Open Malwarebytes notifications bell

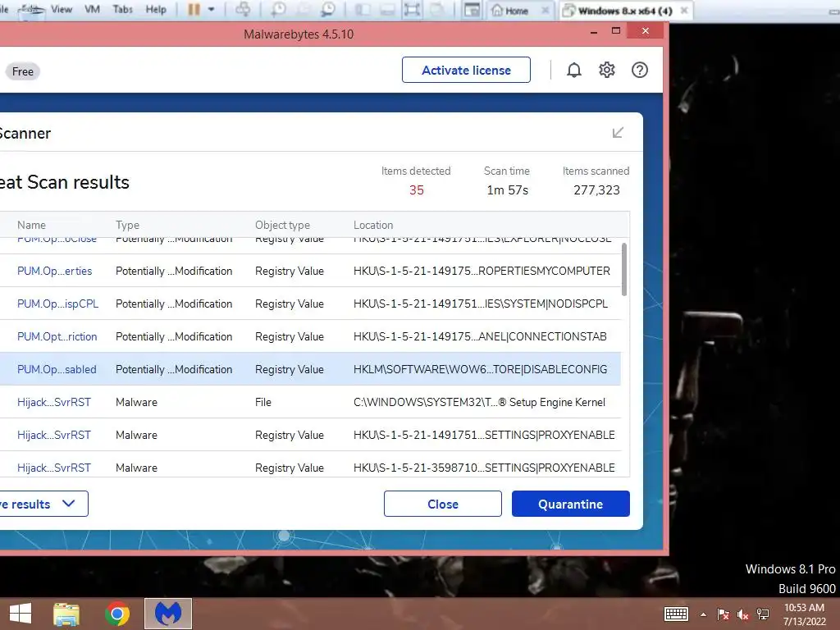[573, 71]
